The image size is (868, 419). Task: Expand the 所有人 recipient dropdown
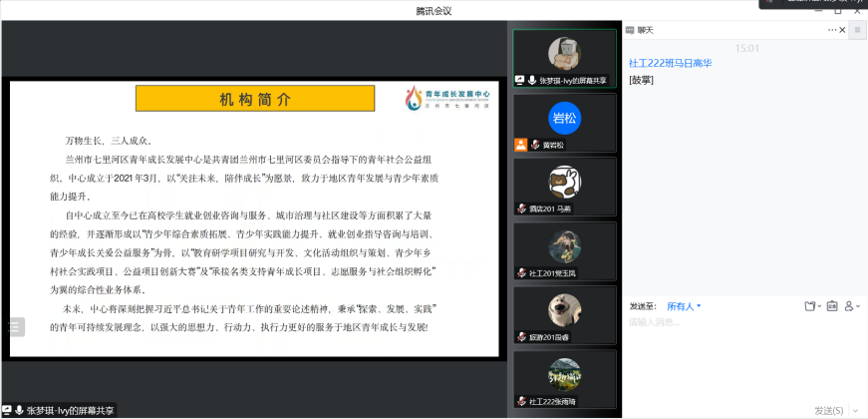(x=684, y=306)
